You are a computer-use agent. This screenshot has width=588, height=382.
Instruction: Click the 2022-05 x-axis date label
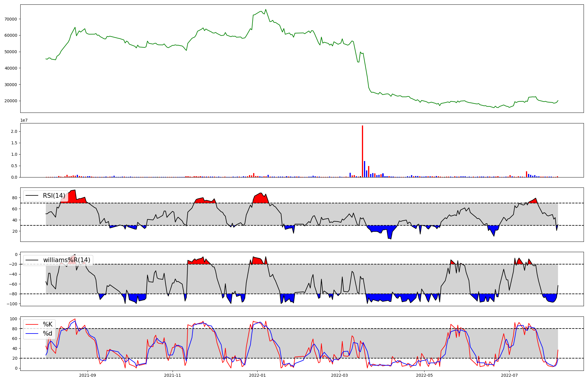[425, 375]
